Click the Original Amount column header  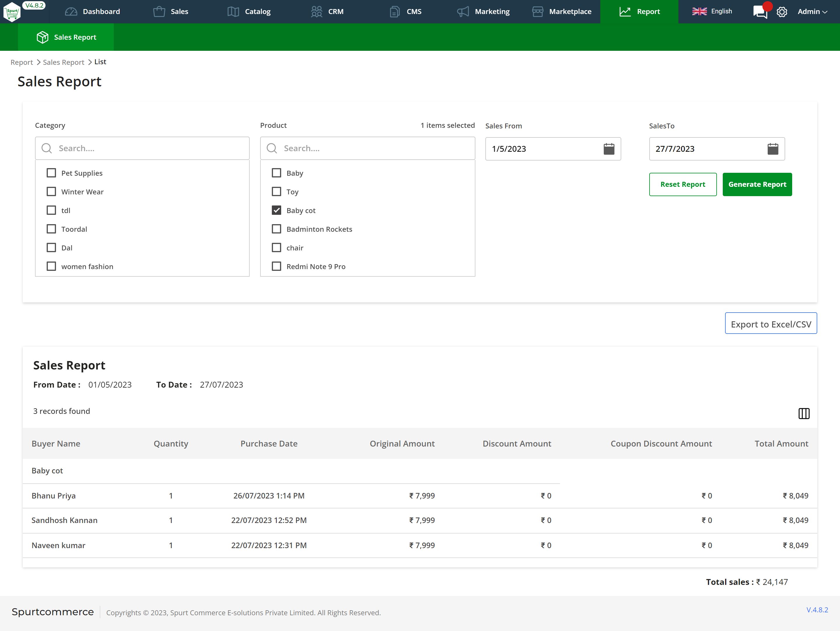pyautogui.click(x=402, y=444)
